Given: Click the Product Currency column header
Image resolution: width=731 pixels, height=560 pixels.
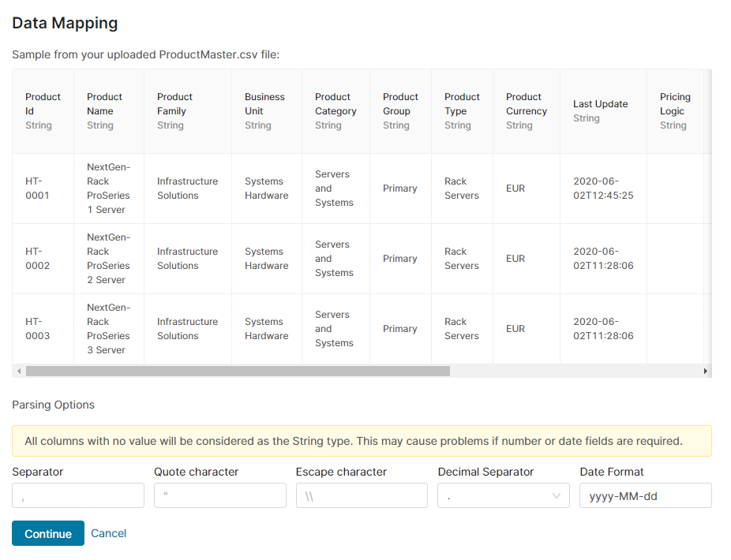Looking at the screenshot, I should click(x=526, y=111).
